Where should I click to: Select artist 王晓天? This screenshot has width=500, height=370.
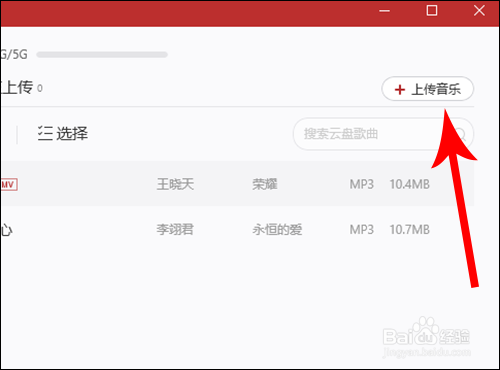pyautogui.click(x=175, y=184)
